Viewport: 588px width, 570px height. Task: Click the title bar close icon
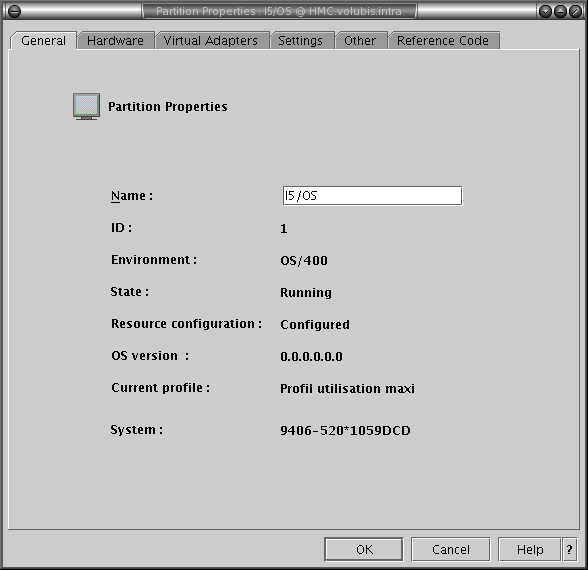(x=575, y=12)
